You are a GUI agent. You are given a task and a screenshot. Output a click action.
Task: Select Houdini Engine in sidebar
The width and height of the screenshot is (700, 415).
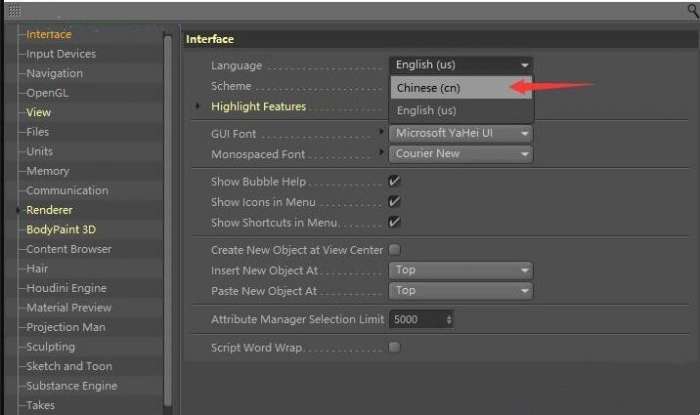point(66,288)
